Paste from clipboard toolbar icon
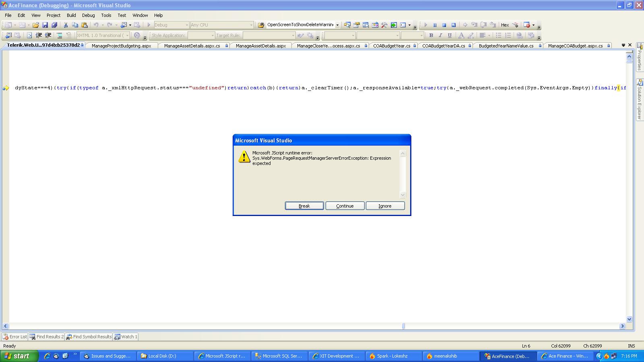Screen dimensions: 644x362 (84, 25)
